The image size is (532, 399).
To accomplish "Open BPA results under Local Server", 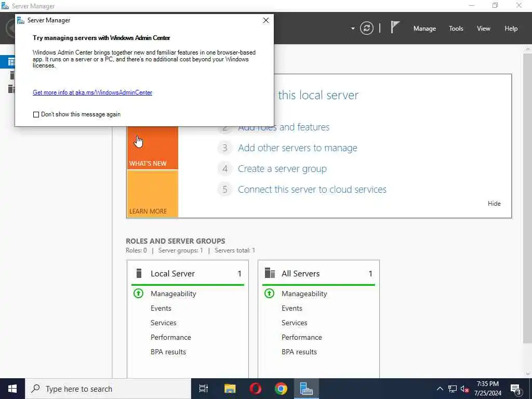I will [x=168, y=352].
